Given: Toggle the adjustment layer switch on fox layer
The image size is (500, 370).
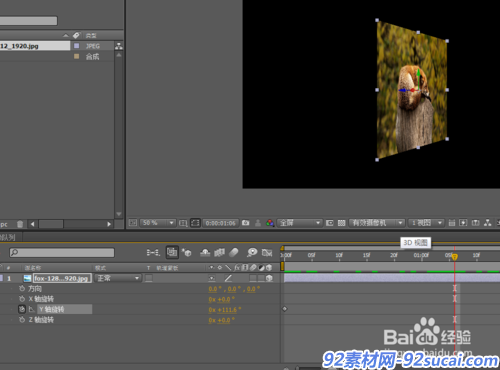Looking at the screenshot, I should click(x=261, y=278).
